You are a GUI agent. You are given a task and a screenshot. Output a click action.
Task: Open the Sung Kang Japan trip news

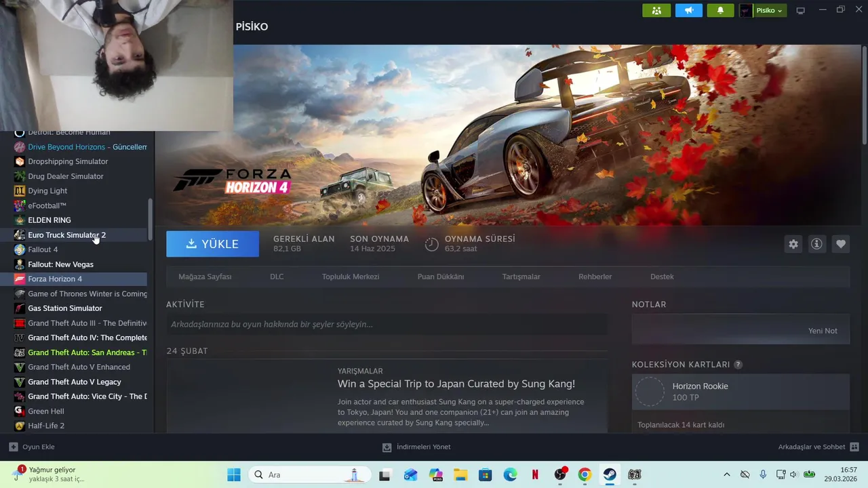pos(456,384)
